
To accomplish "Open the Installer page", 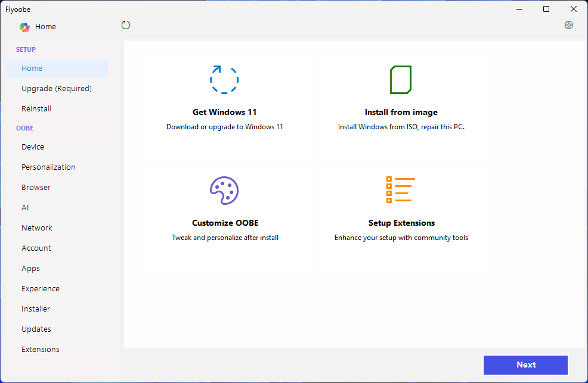I will (57, 309).
